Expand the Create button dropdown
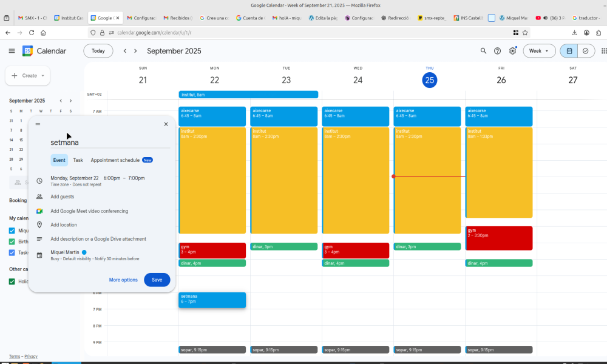The width and height of the screenshot is (607, 364). (x=43, y=76)
